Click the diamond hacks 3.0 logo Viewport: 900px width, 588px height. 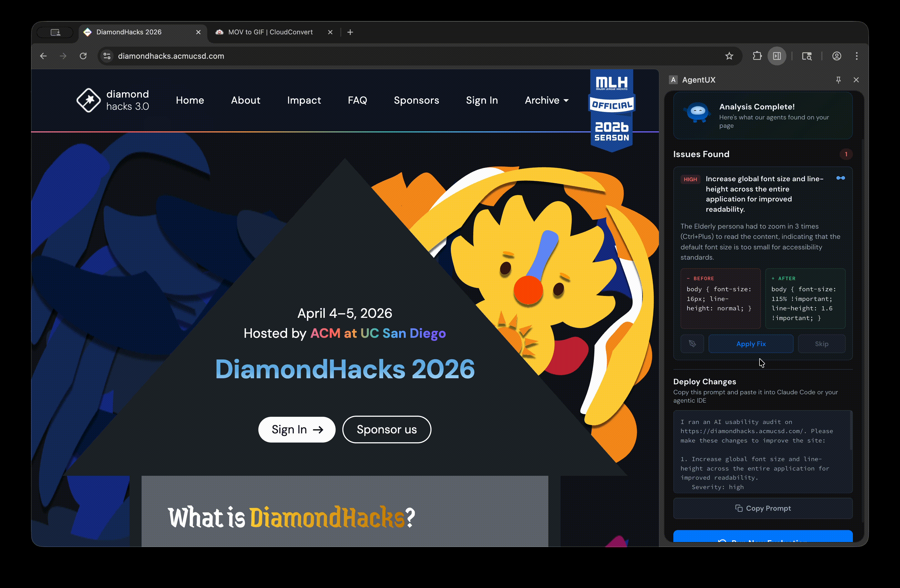click(113, 100)
